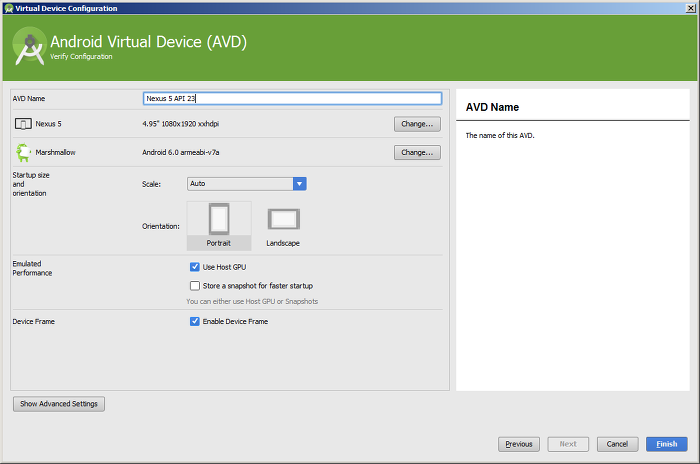Click the AVD Name field label
The image size is (700, 464).
coord(29,99)
